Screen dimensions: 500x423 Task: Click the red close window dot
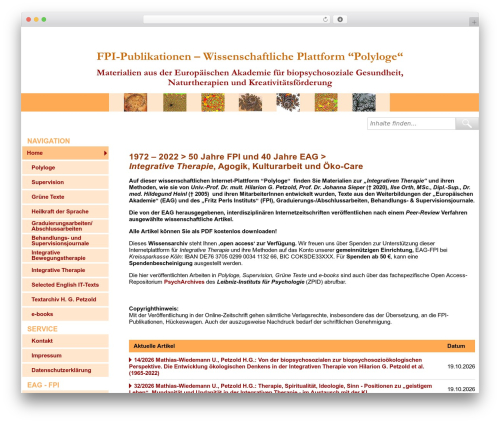point(29,19)
